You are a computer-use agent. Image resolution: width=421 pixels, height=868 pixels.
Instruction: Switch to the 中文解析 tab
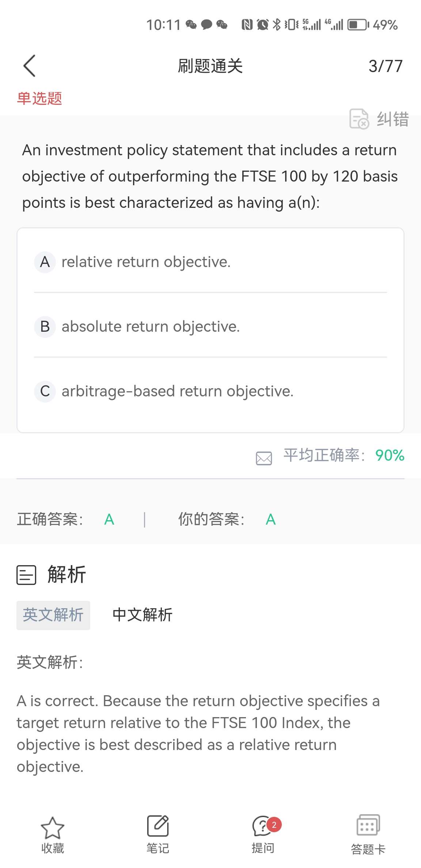pos(143,615)
